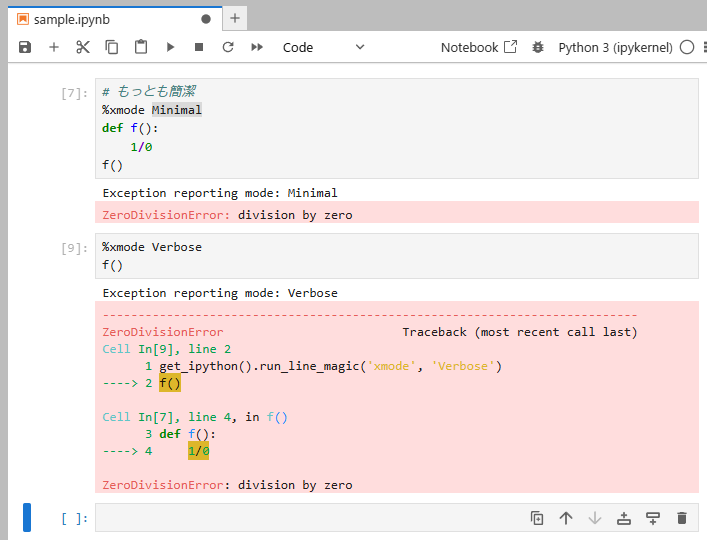Click the Python 3 (ipykernel) kernel selector

[x=615, y=47]
